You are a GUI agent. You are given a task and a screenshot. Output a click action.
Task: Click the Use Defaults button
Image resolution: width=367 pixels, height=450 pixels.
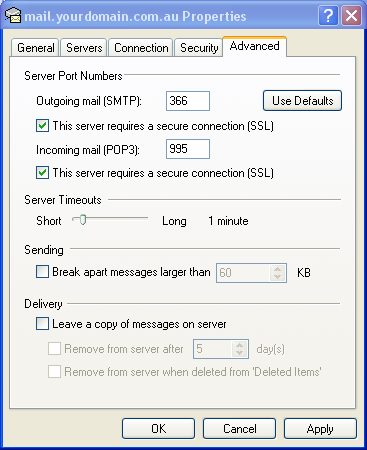(302, 101)
